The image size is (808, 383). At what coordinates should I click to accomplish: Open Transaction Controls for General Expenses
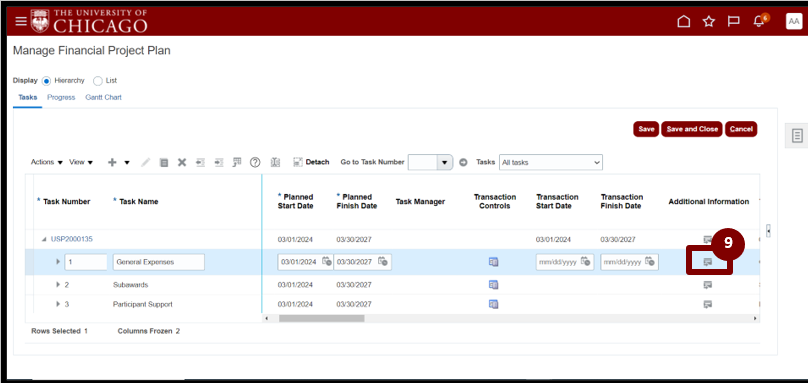pyautogui.click(x=494, y=262)
